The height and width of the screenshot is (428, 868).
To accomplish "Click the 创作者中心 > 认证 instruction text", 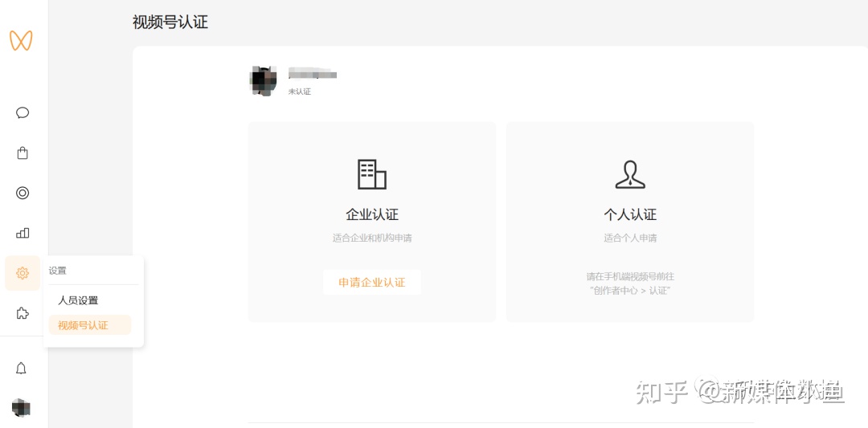I will click(630, 290).
